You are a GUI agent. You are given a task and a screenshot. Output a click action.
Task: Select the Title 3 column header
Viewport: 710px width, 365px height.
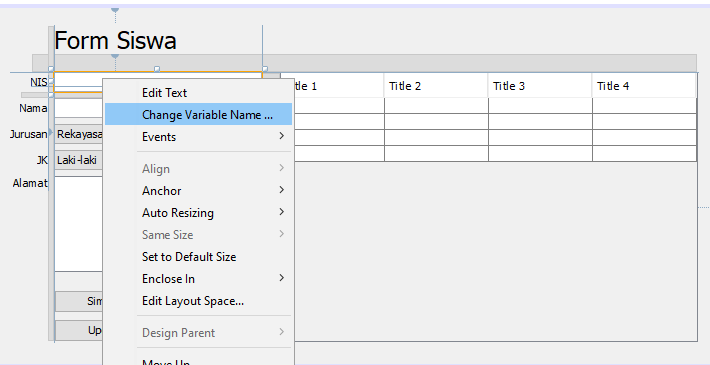[x=540, y=86]
